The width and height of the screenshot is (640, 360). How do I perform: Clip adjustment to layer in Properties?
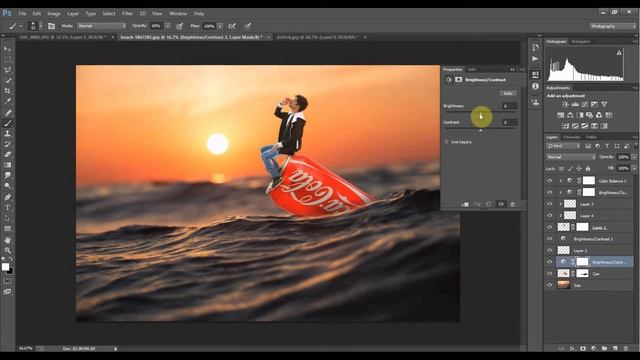coord(465,204)
